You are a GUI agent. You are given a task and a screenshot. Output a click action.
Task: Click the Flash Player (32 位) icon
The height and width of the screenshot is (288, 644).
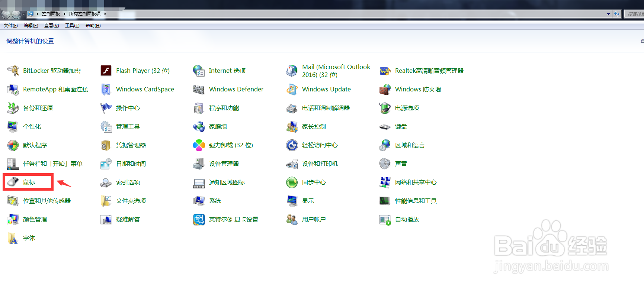tap(106, 71)
